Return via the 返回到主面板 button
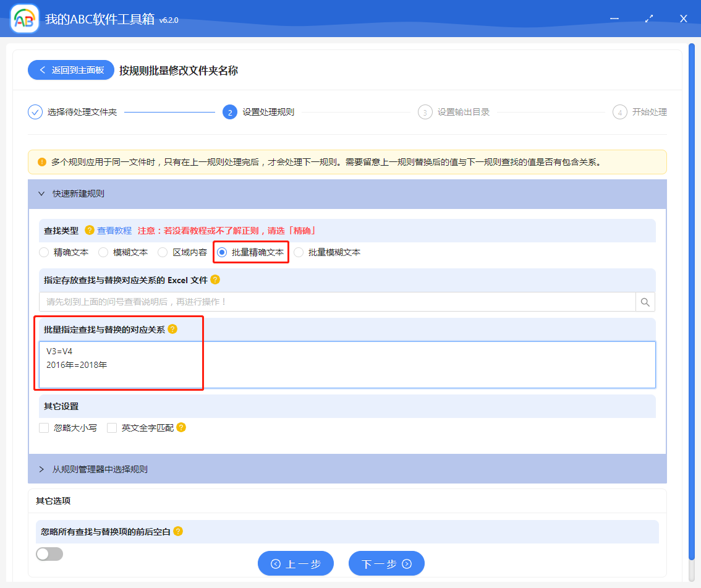Image resolution: width=701 pixels, height=588 pixels. [70, 70]
